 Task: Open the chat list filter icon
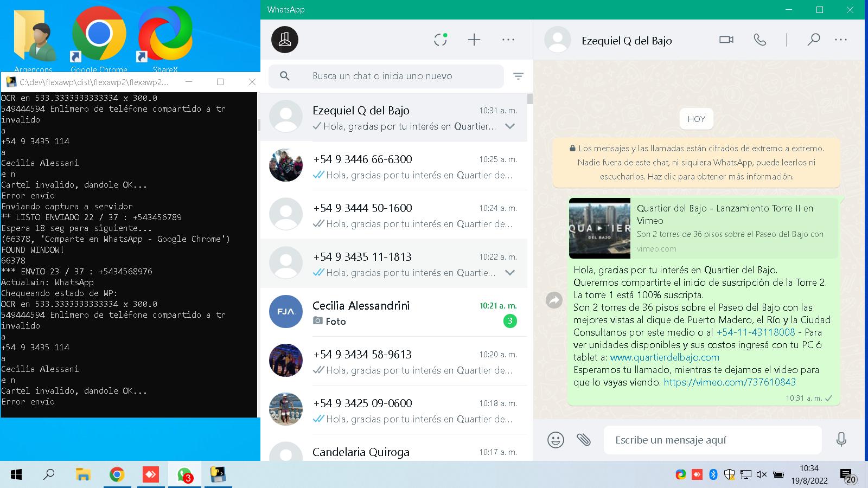[x=518, y=76]
